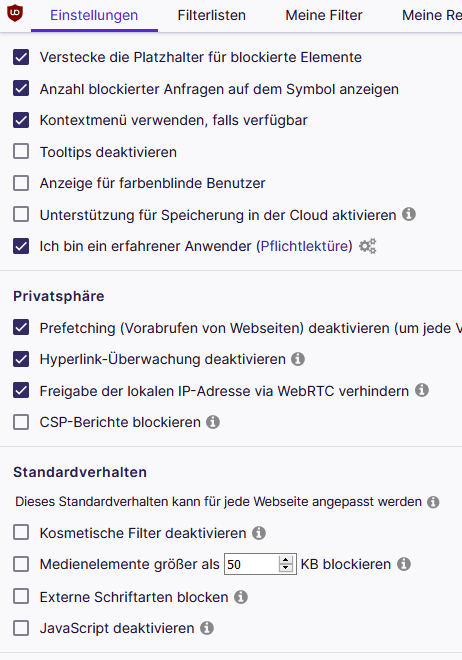Click info icon beside Externe Schriftarten blocken
The image size is (462, 660).
click(x=241, y=597)
